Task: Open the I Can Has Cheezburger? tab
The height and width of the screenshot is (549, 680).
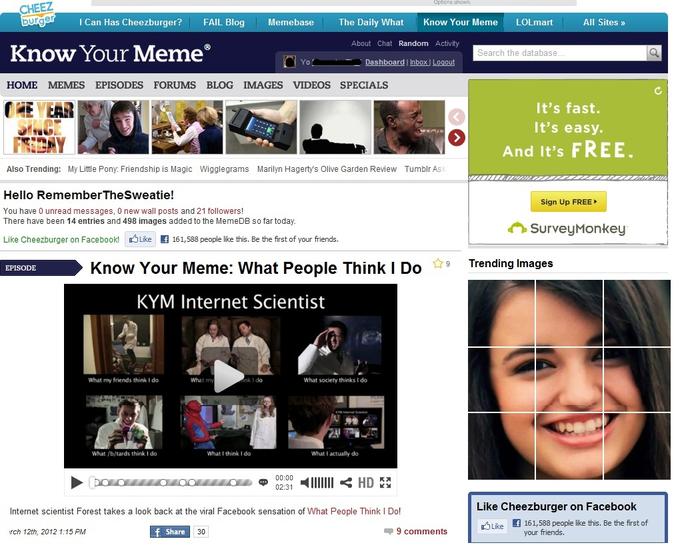Action: pos(131,22)
